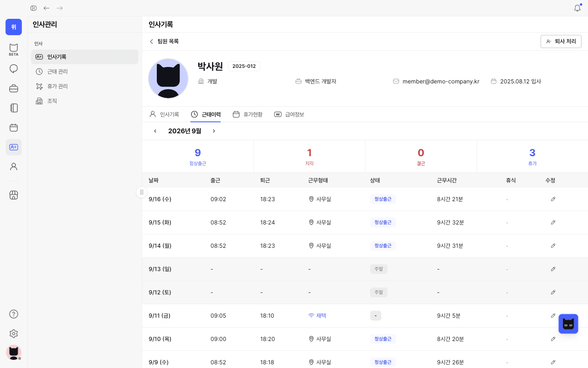The width and height of the screenshot is (588, 368).
Task: Go to next month after 2026년 9월
Action: coord(214,131)
